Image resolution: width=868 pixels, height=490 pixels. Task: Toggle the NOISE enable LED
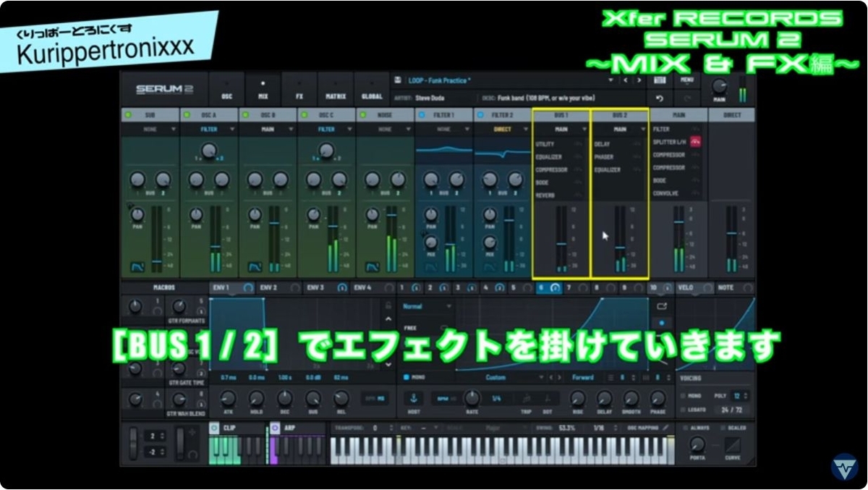[362, 114]
